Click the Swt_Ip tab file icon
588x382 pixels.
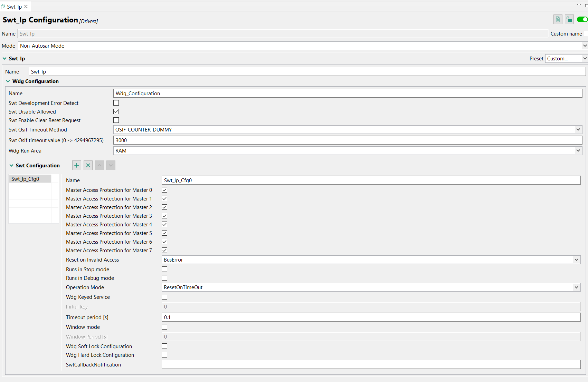3,6
